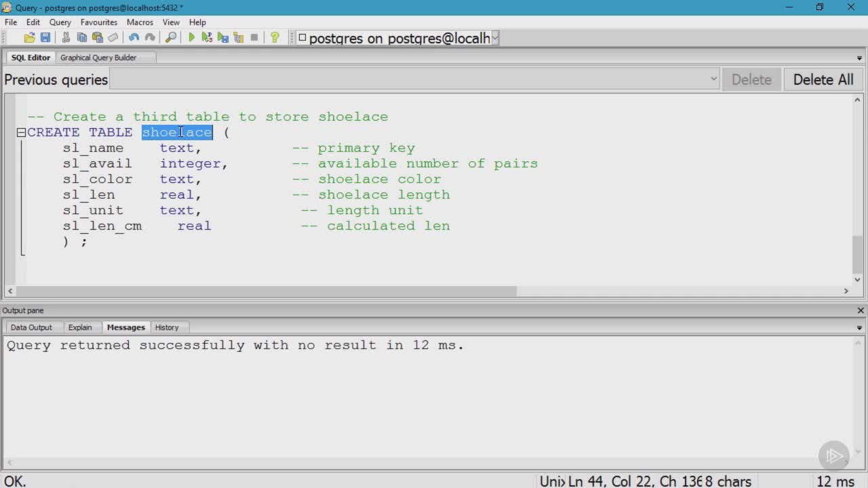Close the Output pane
The width and height of the screenshot is (868, 488).
(x=861, y=310)
